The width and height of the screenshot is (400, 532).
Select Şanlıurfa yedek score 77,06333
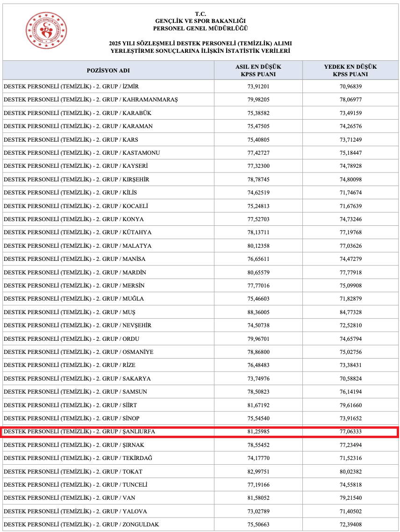coord(351,432)
